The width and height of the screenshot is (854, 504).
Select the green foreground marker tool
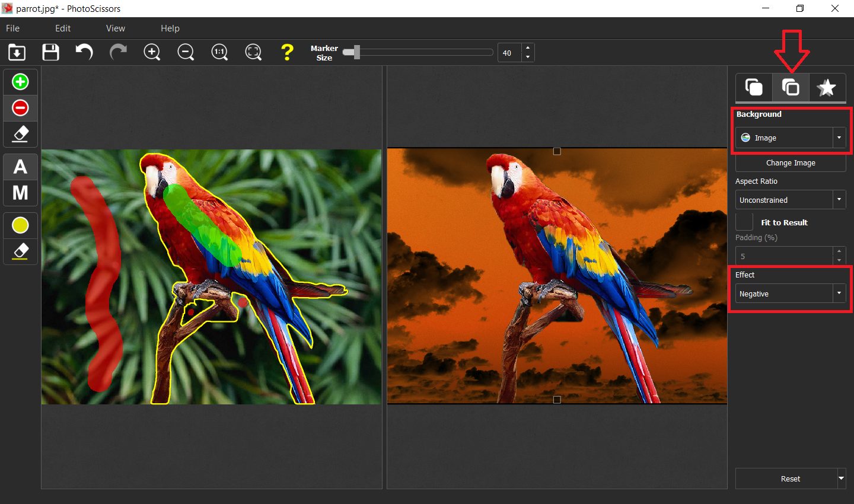(20, 81)
